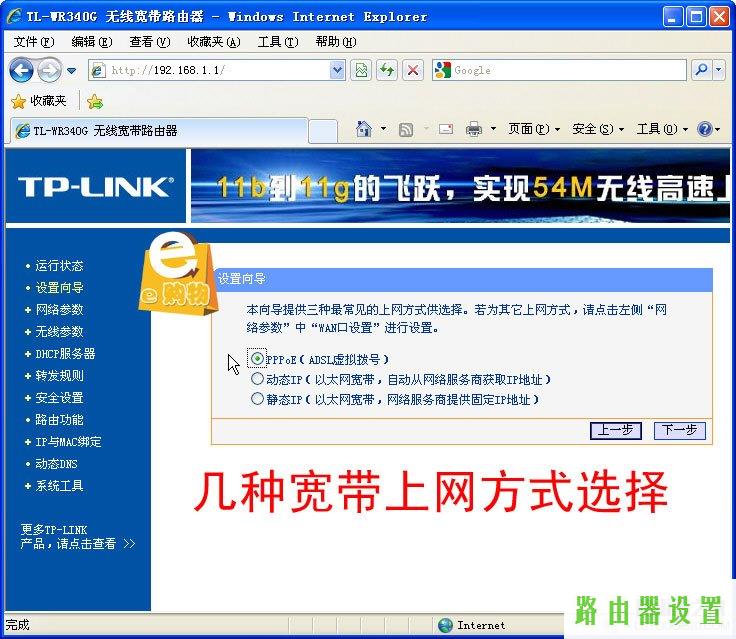Click the blue Help question mark icon
The width and height of the screenshot is (736, 639).
pyautogui.click(x=705, y=129)
